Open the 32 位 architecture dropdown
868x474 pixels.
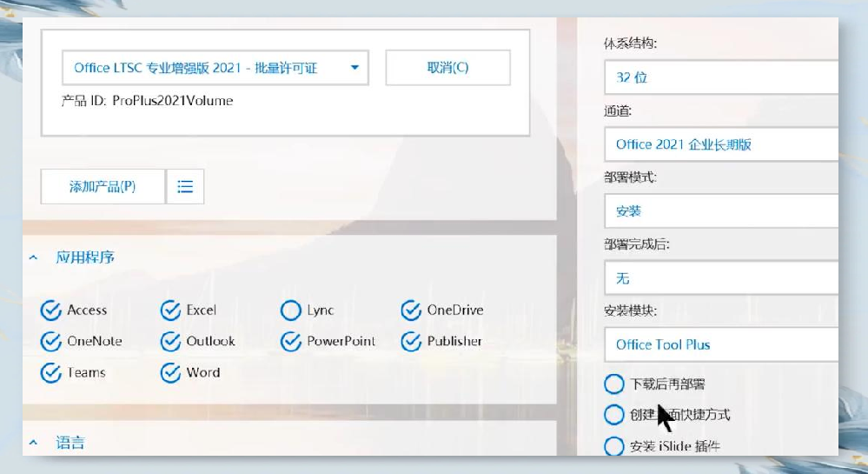(721, 77)
